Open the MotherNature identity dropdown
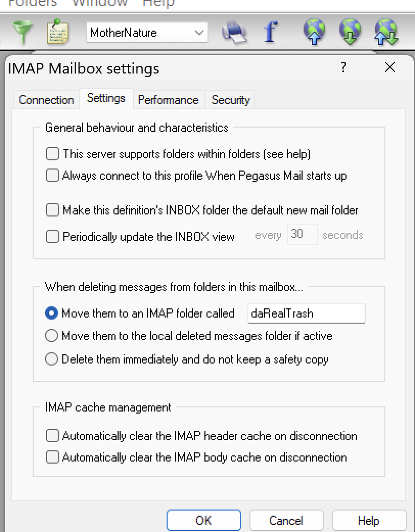 point(147,33)
